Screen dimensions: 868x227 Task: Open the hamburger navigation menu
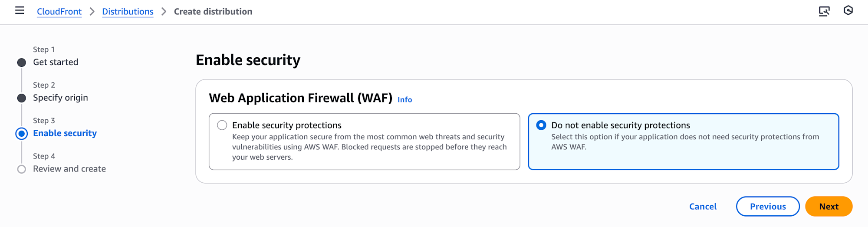point(20,10)
